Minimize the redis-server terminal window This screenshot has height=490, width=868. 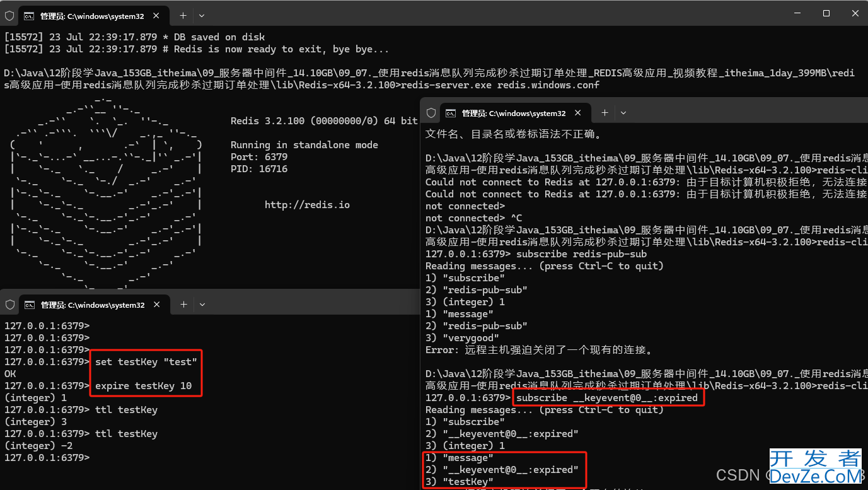click(797, 13)
